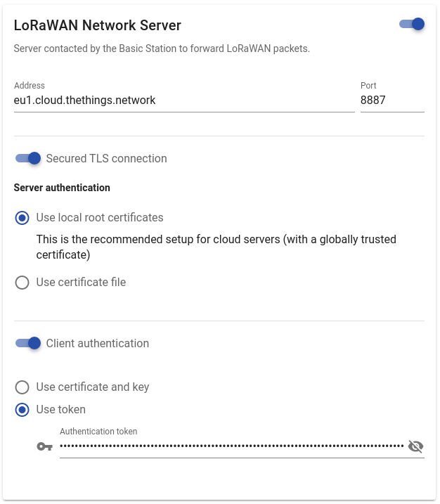This screenshot has width=440, height=504.
Task: Disable the Secured TLS connection switch
Action: point(29,158)
